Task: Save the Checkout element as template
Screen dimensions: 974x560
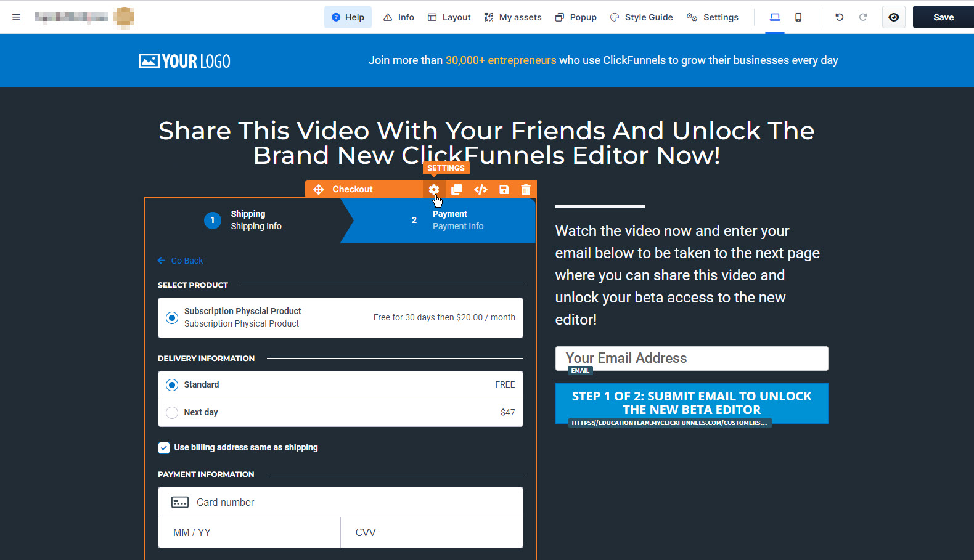Action: (x=504, y=189)
